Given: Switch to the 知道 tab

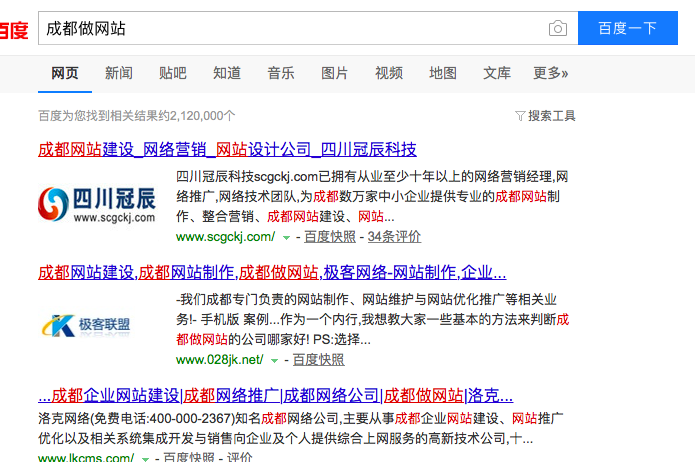Looking at the screenshot, I should 226,73.
